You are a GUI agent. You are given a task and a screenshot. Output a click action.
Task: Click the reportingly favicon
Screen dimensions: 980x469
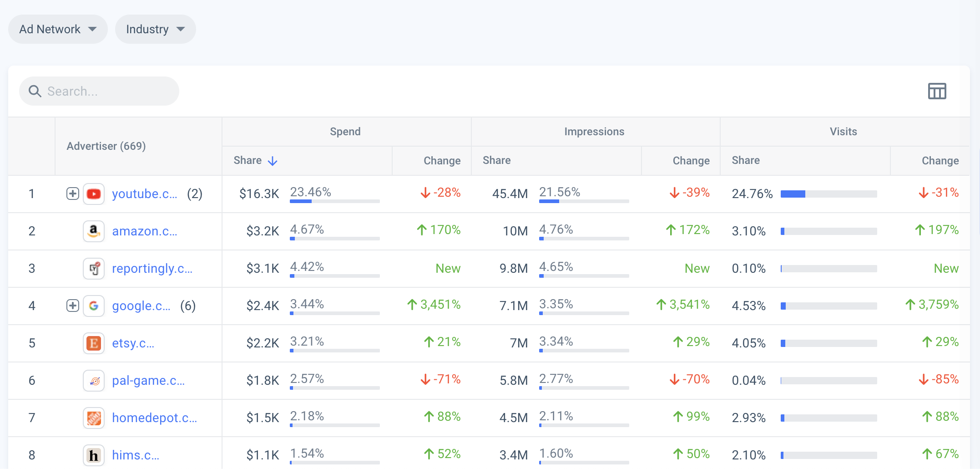(94, 269)
